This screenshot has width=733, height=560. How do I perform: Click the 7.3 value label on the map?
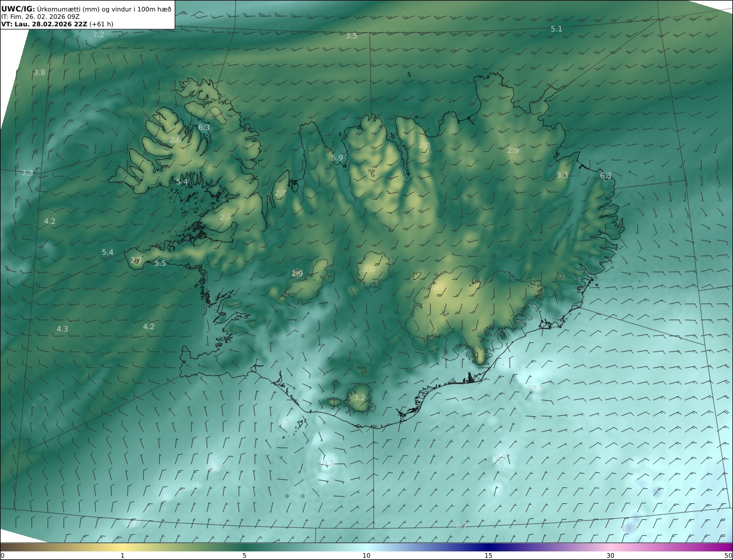[27, 173]
